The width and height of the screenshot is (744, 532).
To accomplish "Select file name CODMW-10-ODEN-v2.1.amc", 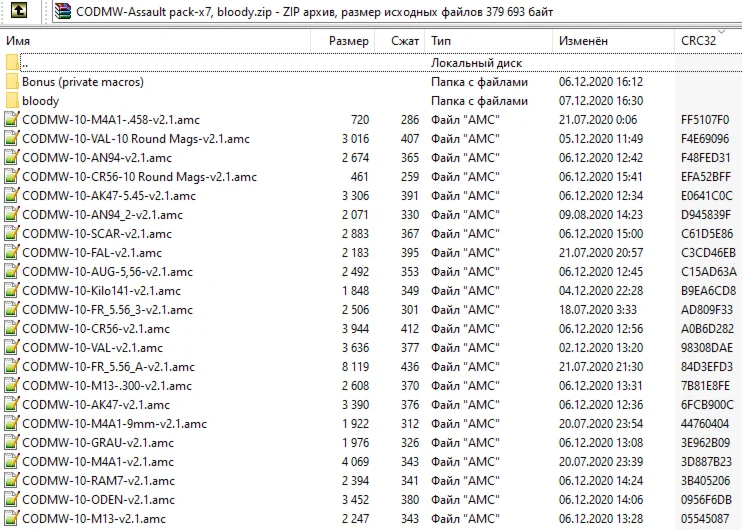I will point(98,499).
